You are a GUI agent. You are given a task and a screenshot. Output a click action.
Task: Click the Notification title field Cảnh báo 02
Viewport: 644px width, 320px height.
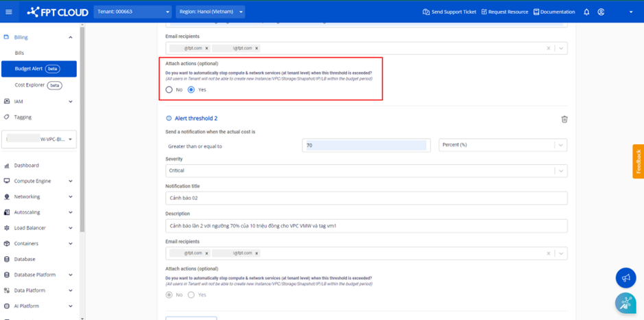(366, 198)
